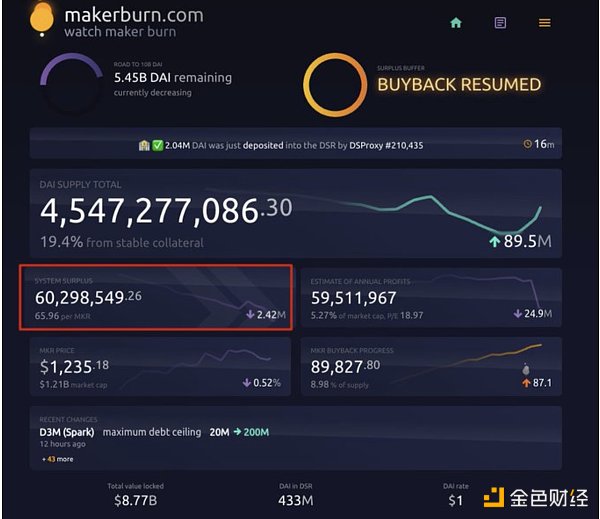
Task: Open the purple document list icon
Action: click(500, 23)
